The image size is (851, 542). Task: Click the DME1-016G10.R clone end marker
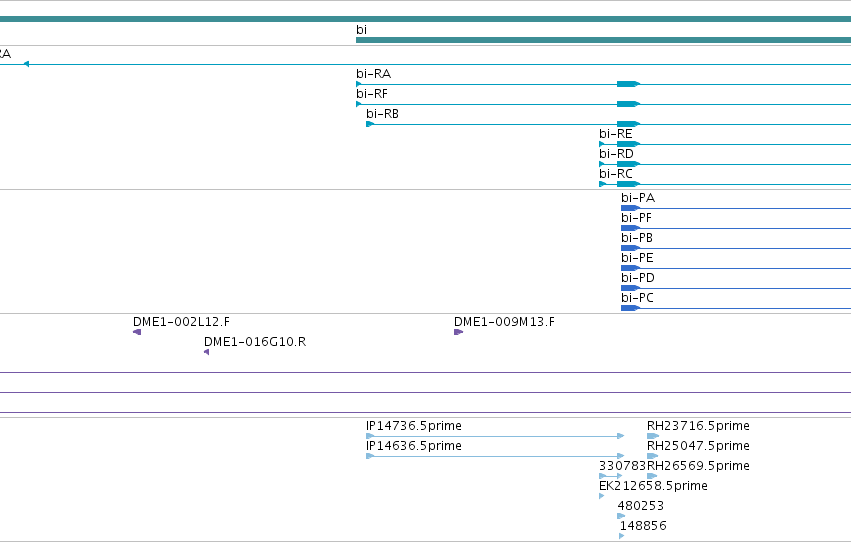tap(207, 352)
